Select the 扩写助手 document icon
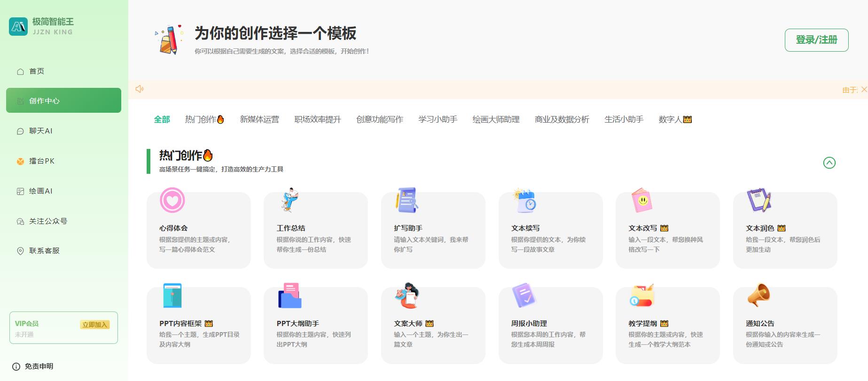The image size is (868, 381). pos(407,201)
